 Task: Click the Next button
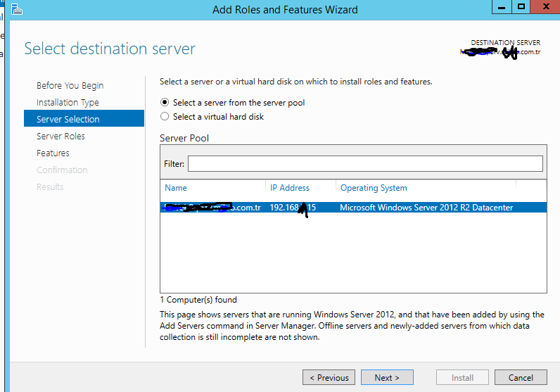tap(387, 377)
